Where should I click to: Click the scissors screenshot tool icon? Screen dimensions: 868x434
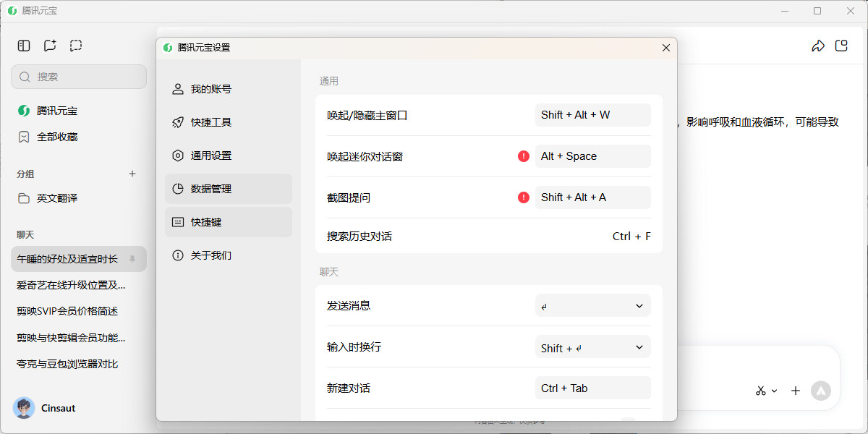pos(760,391)
